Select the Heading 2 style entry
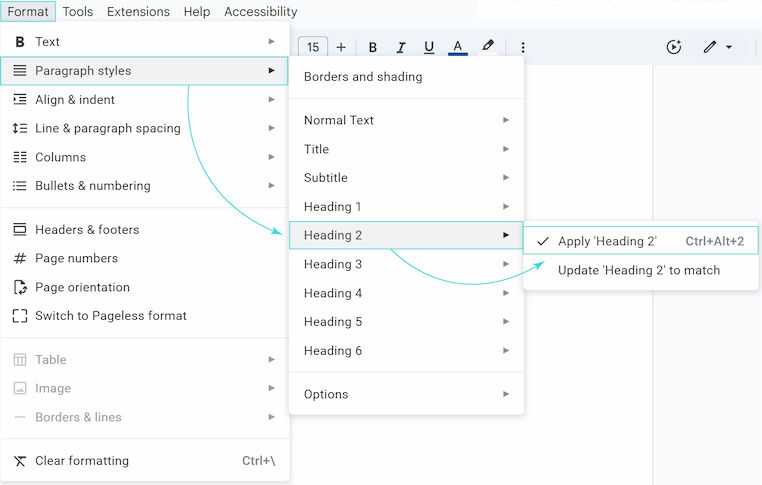The width and height of the screenshot is (762, 485). [406, 235]
